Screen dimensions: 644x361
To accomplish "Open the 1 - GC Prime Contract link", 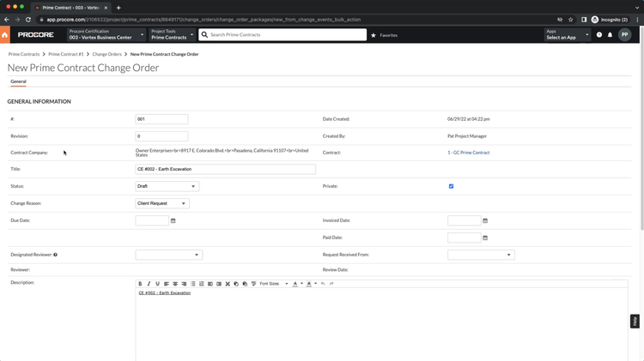I will click(469, 153).
